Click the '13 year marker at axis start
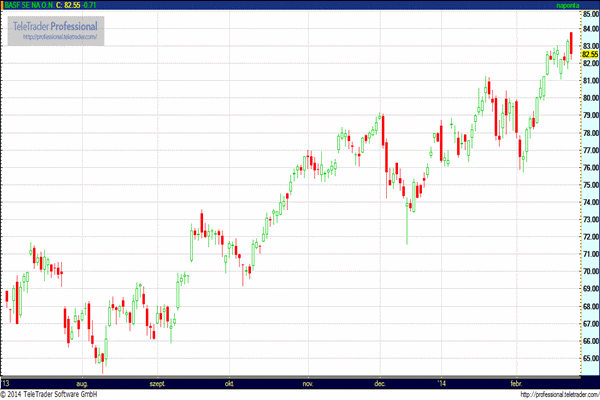This screenshot has width=600, height=400. click(x=6, y=384)
